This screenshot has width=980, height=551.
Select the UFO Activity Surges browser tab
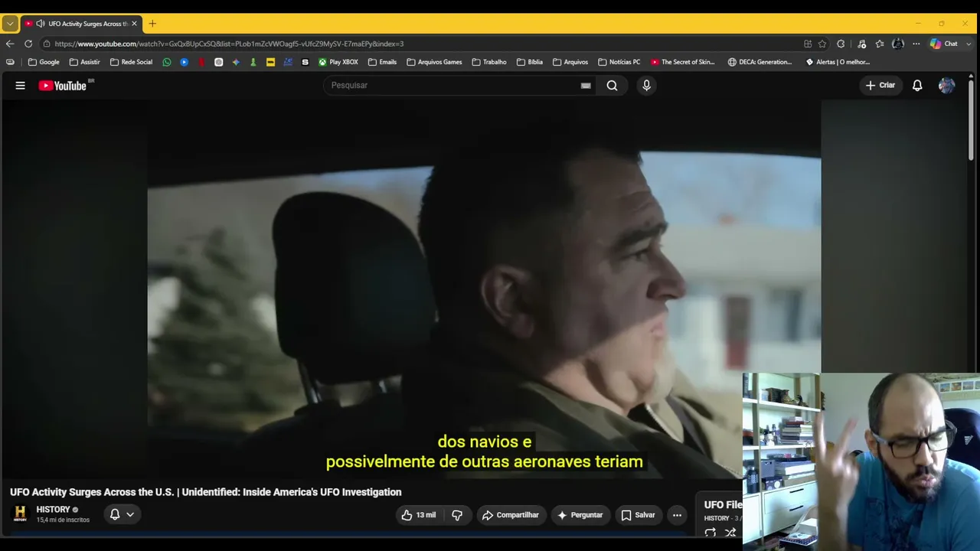81,24
